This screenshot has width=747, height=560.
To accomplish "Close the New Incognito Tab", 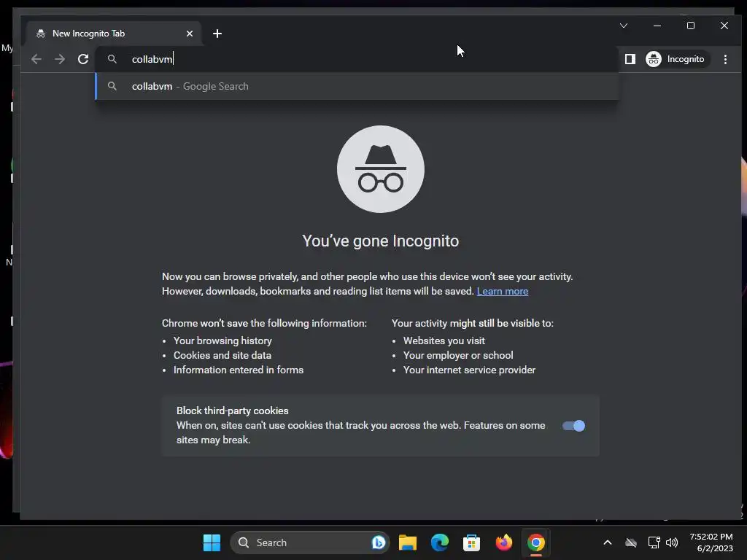I will point(190,34).
